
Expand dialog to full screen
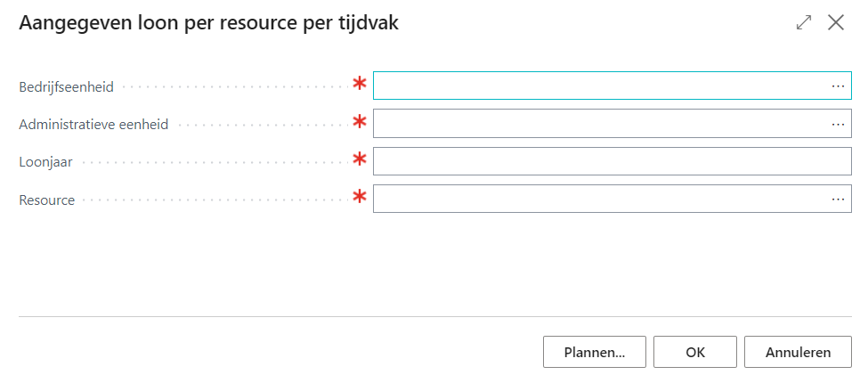click(804, 23)
